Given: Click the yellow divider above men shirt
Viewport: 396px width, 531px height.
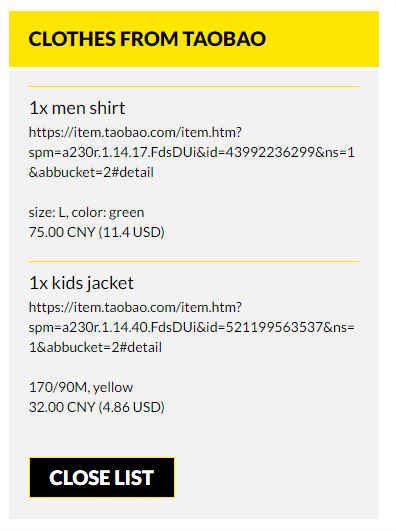Looking at the screenshot, I should (194, 87).
